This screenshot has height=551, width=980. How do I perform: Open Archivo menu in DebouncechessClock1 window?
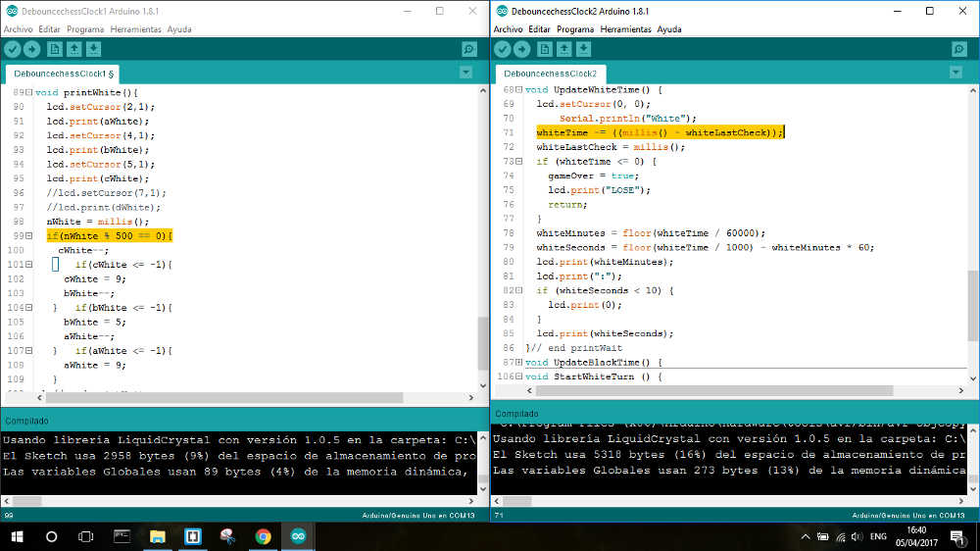pos(18,29)
